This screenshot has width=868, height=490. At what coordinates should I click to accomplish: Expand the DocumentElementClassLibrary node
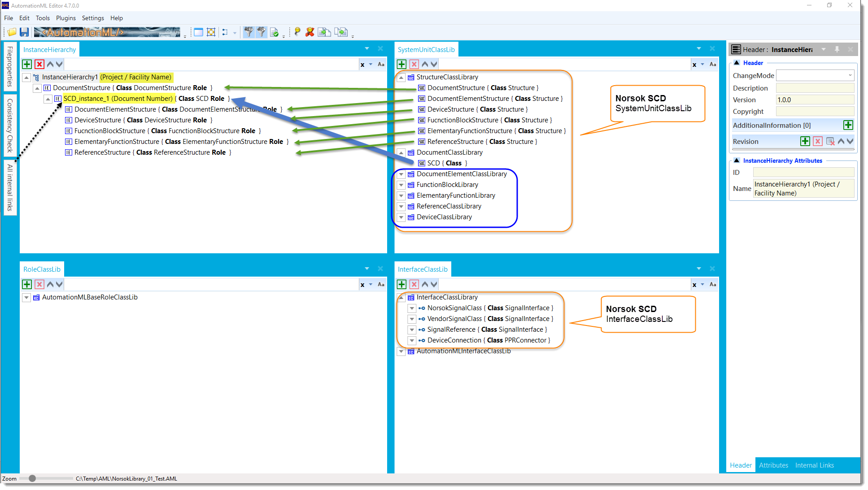pos(401,174)
